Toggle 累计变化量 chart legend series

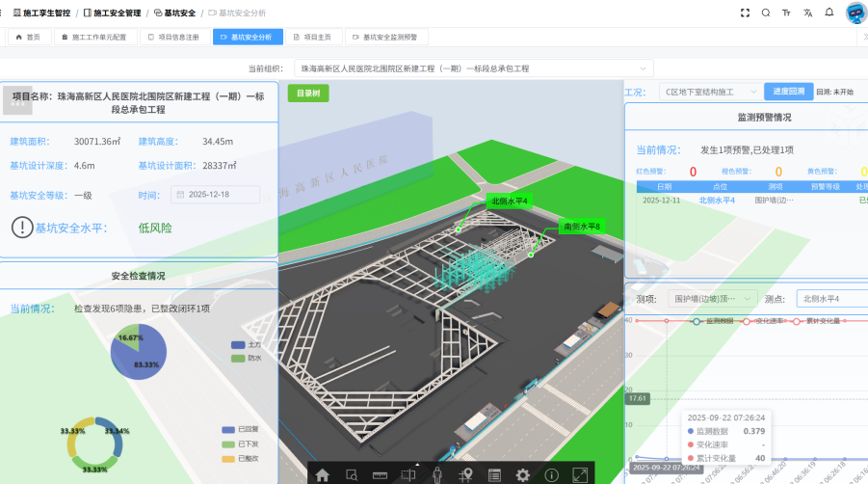(x=816, y=321)
